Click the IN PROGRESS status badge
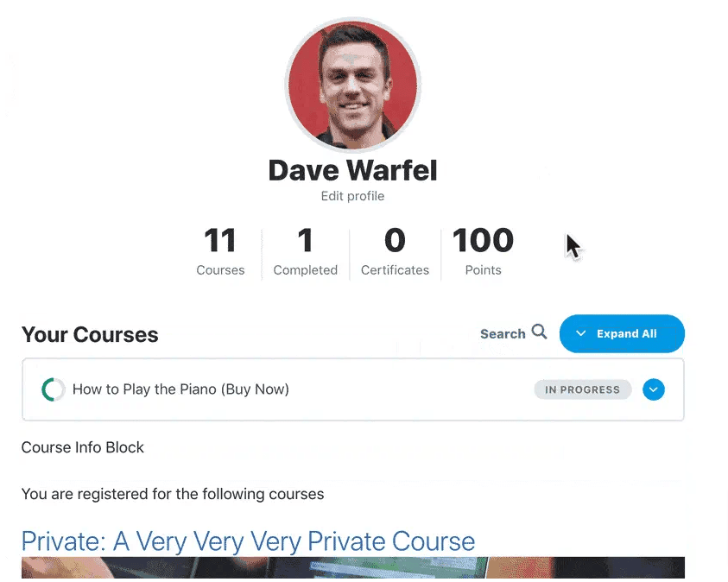Screen dimensions: 728x582 582,389
